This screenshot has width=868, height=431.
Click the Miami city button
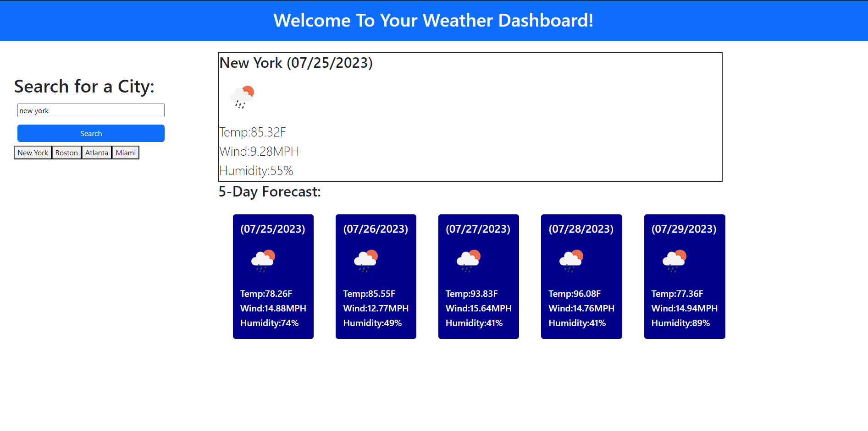[x=125, y=153]
